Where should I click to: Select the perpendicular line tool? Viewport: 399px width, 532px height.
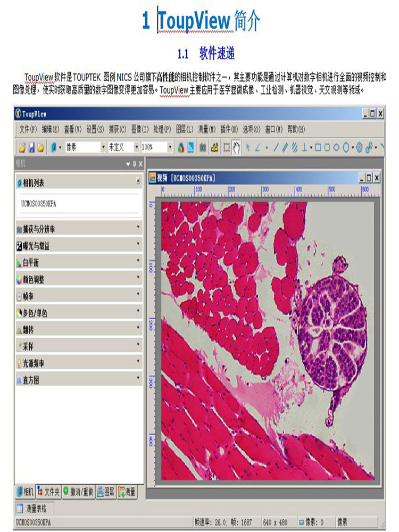pyautogui.click(x=304, y=147)
